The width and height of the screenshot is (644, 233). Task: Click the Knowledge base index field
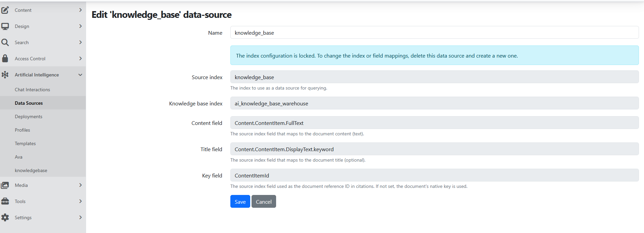pyautogui.click(x=434, y=103)
